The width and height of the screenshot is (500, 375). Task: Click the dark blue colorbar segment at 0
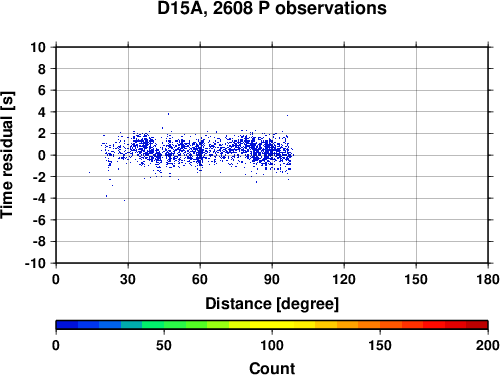(67, 325)
